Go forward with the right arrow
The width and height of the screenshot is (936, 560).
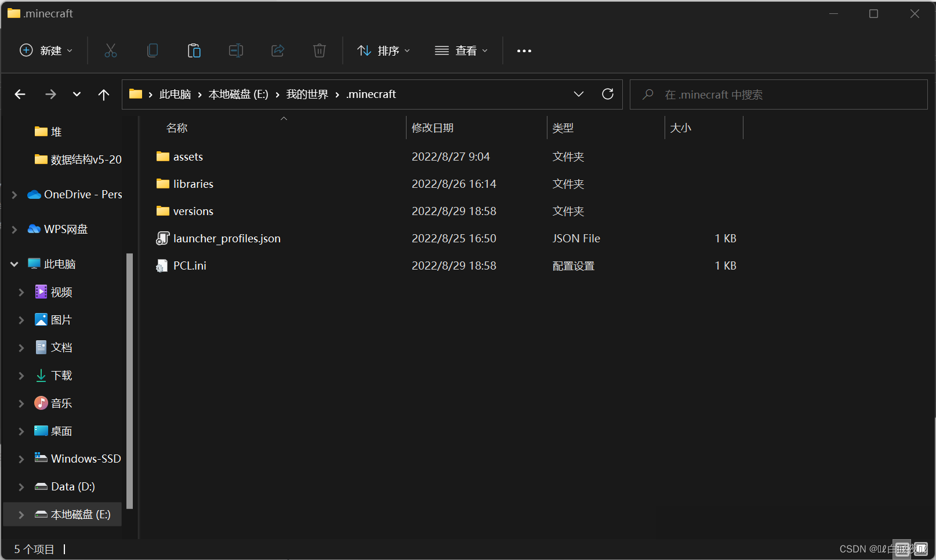point(50,94)
